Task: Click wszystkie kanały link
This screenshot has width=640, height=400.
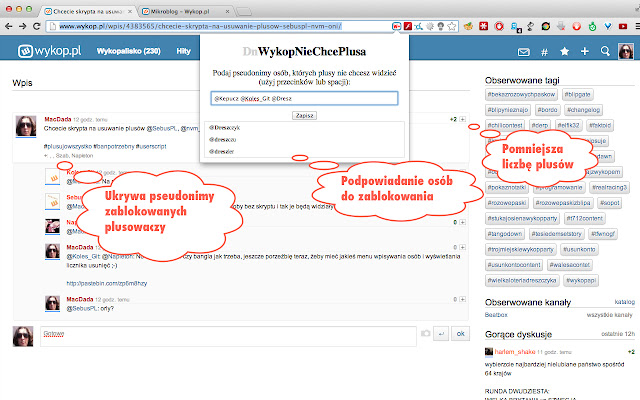Action: (609, 315)
